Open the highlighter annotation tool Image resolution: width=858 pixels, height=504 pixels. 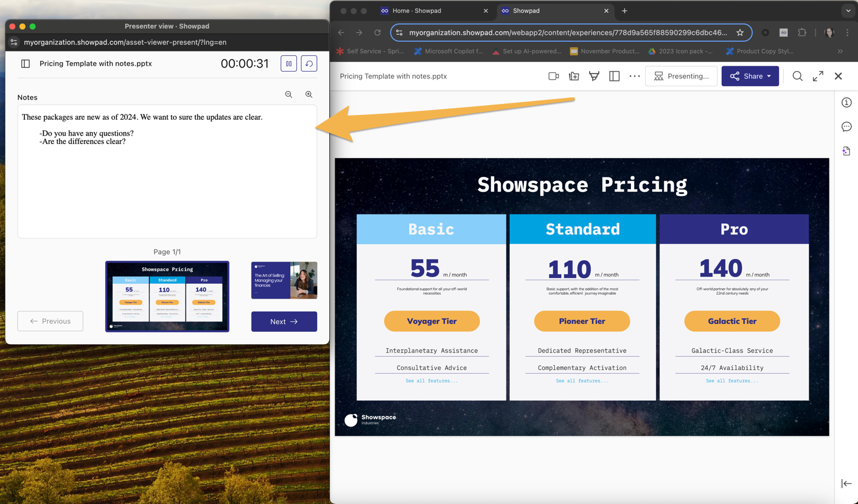coord(594,77)
